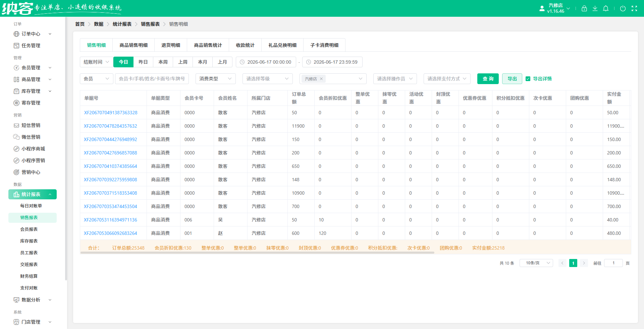Screen dimensions: 644x329
Task: Open order XF2067070491387363328
Action: click(111, 113)
